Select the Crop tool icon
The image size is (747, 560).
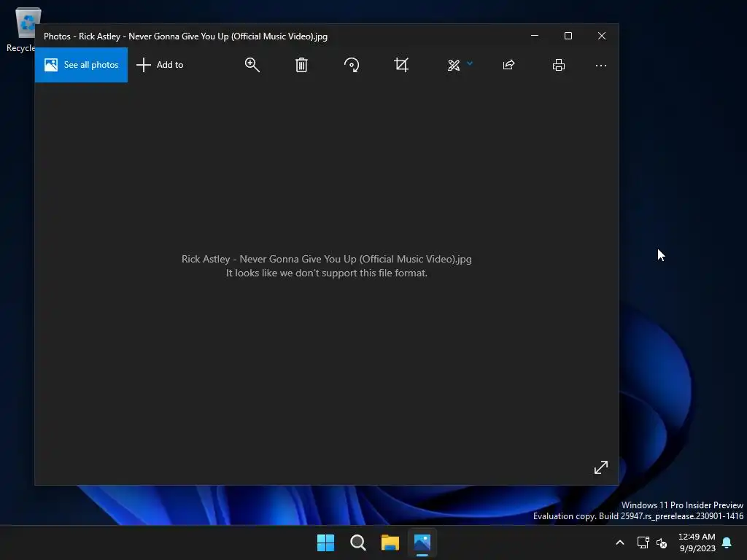401,65
